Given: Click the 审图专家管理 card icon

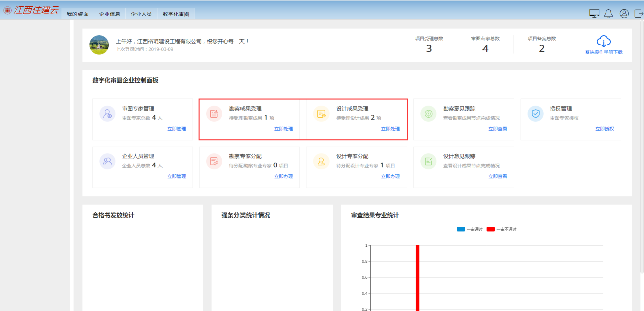Looking at the screenshot, I should point(107,114).
